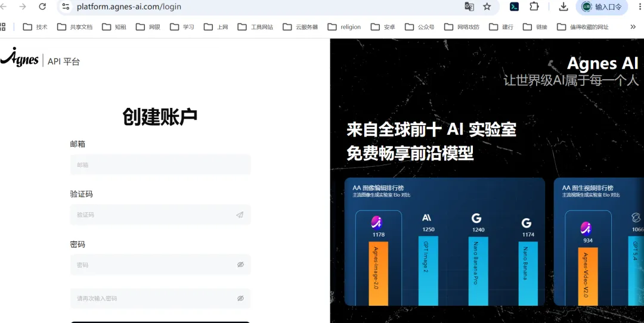Open the 值得收藏的网址 bookmark folder
The height and width of the screenshot is (323, 644).
[x=583, y=27]
